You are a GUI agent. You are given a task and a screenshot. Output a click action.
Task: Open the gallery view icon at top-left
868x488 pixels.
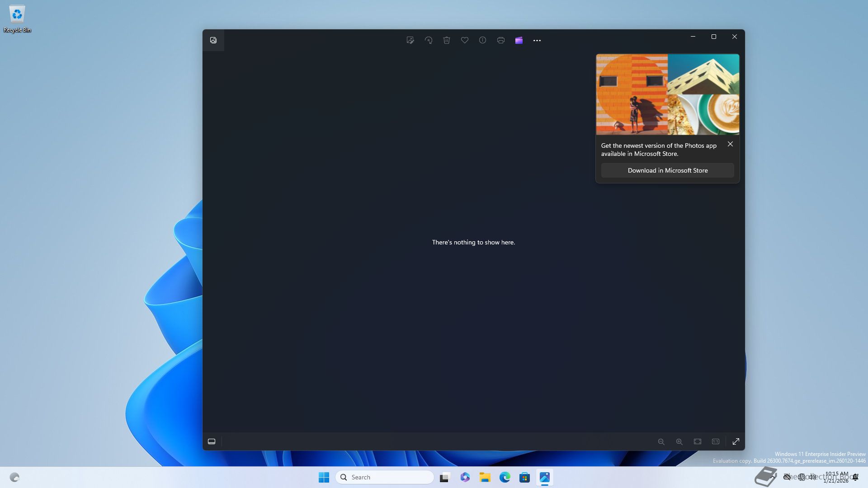[213, 40]
